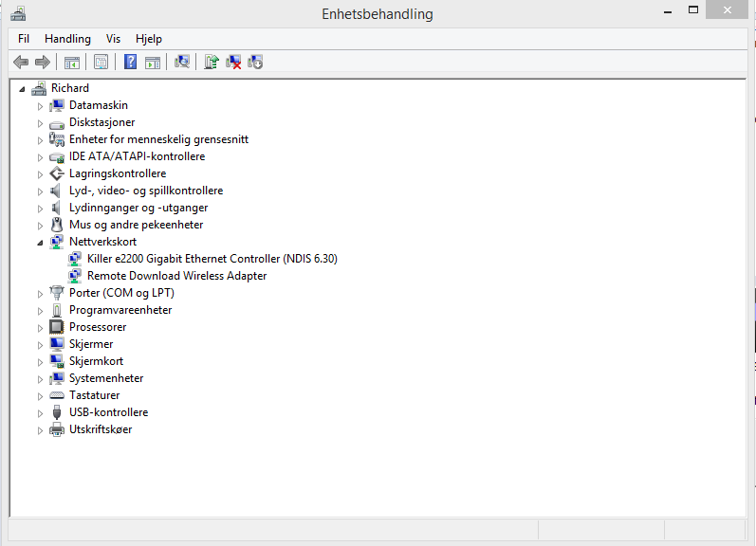Update driver software toolbar icon

[x=212, y=62]
